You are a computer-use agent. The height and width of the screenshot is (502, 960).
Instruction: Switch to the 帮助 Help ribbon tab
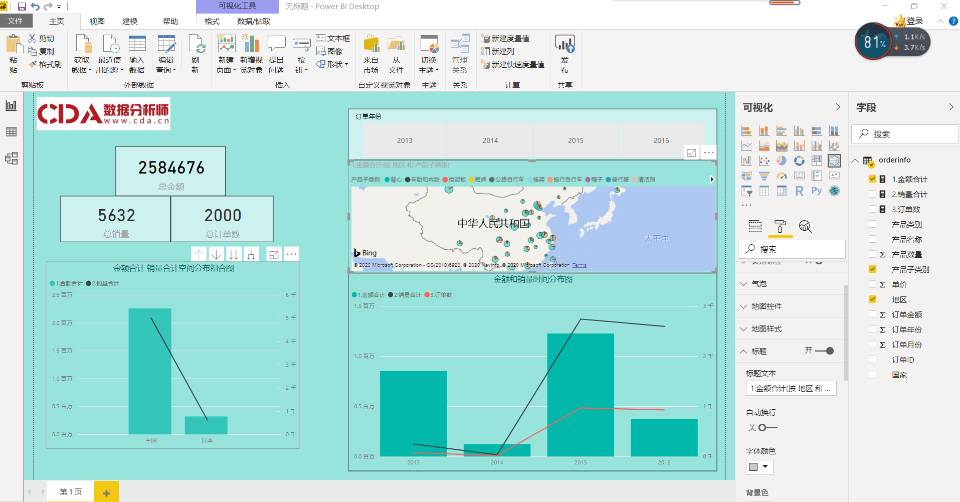pos(170,21)
